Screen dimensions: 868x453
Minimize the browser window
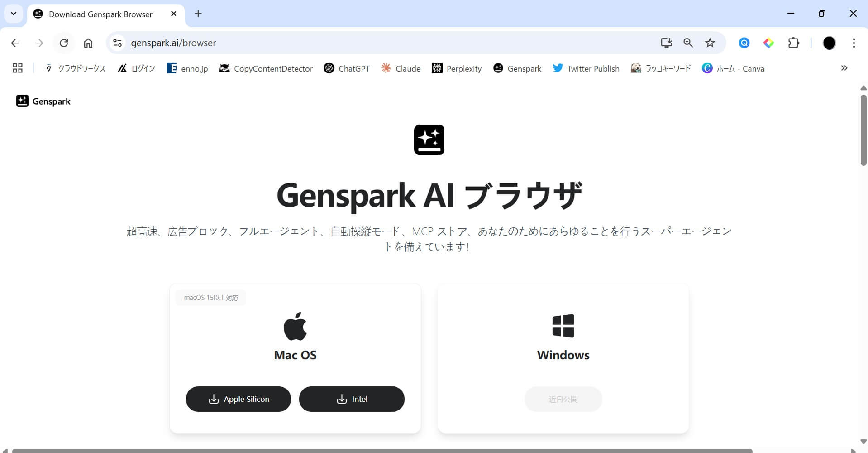791,14
